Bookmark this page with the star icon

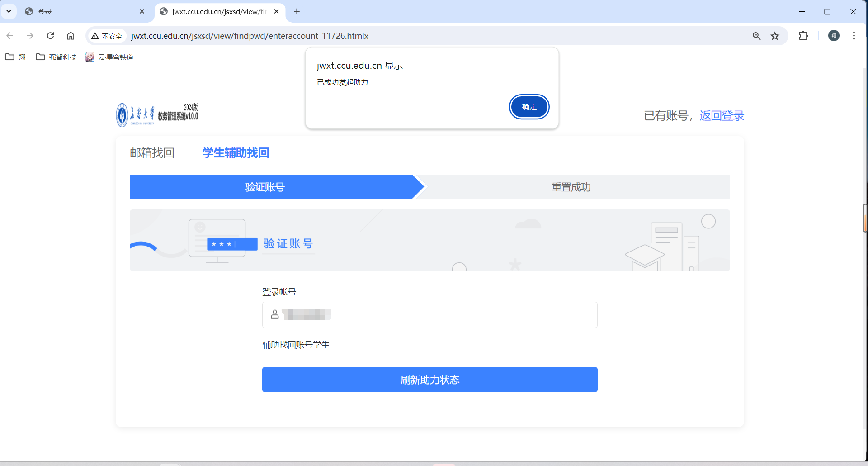click(x=775, y=36)
